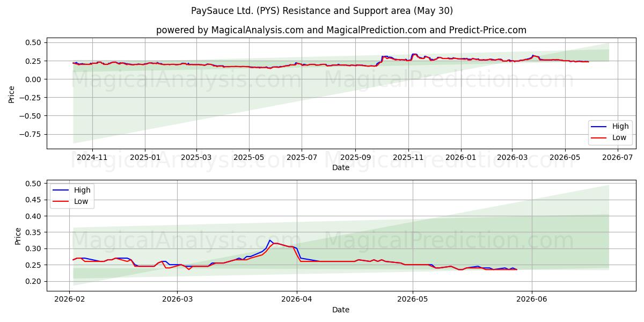
Task: Click the '2026-02' tick on lower chart
Action: (x=70, y=299)
